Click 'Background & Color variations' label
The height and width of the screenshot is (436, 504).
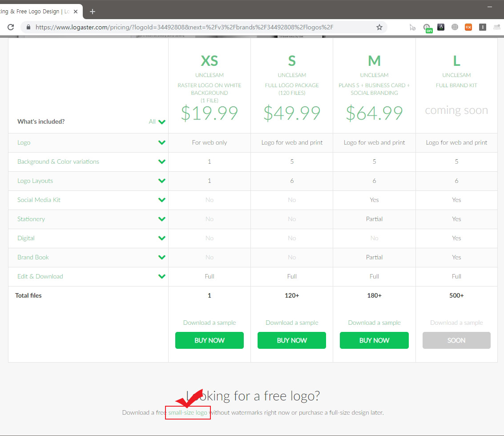click(58, 161)
